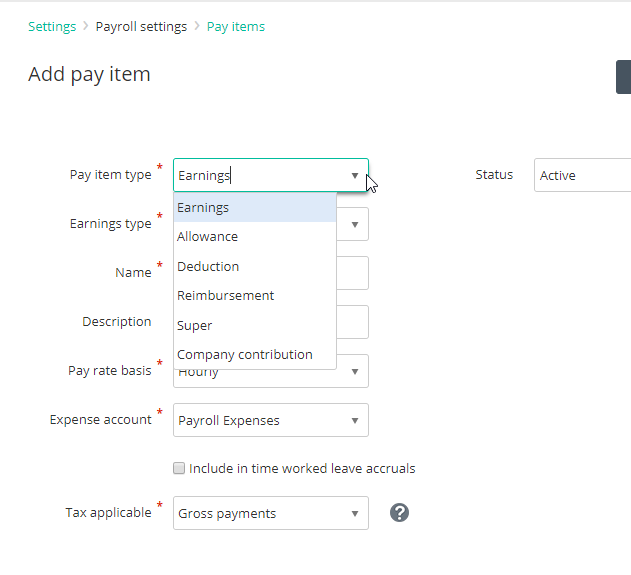The image size is (631, 575).
Task: Enable Include in time worked leave accruals
Action: (x=179, y=468)
